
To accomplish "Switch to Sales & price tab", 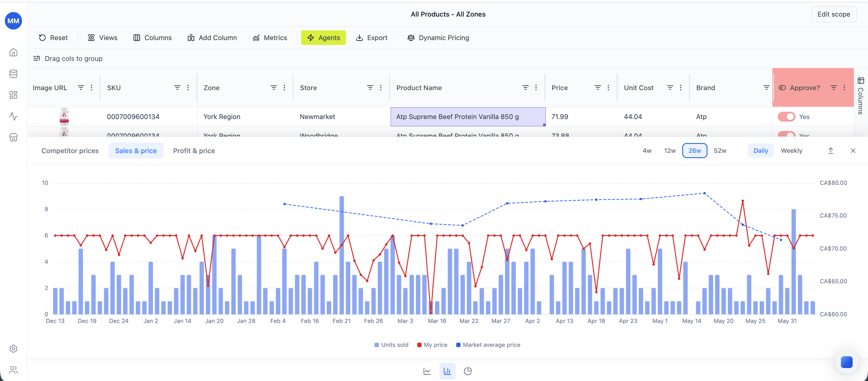I will pos(136,151).
